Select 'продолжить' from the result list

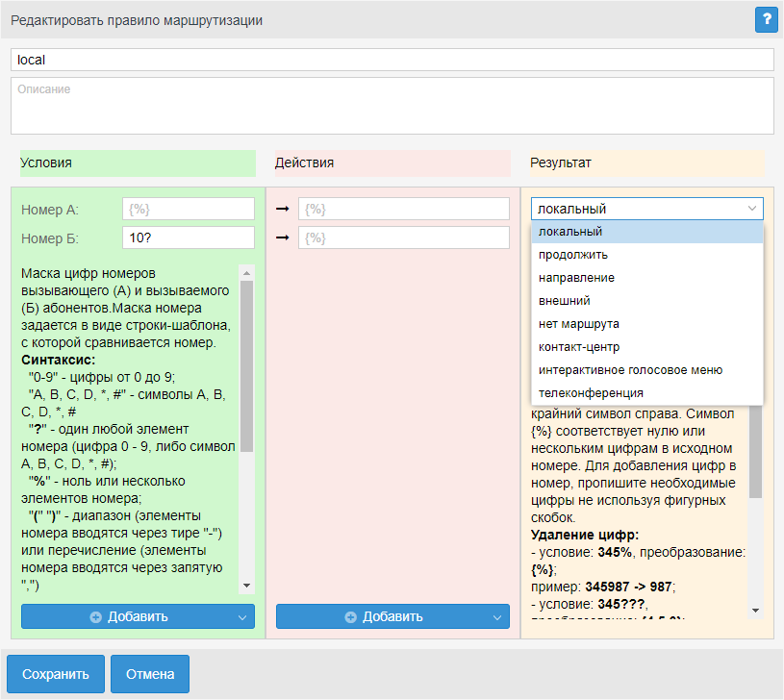point(647,255)
